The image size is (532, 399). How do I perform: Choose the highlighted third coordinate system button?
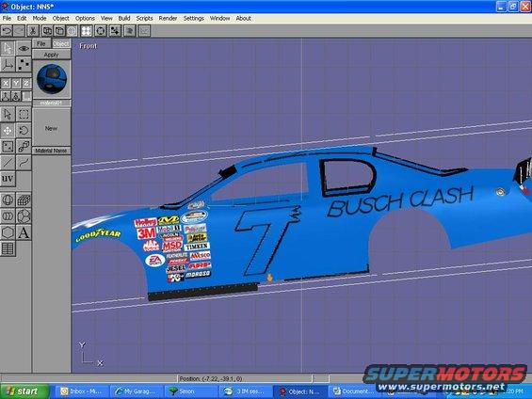point(26,96)
